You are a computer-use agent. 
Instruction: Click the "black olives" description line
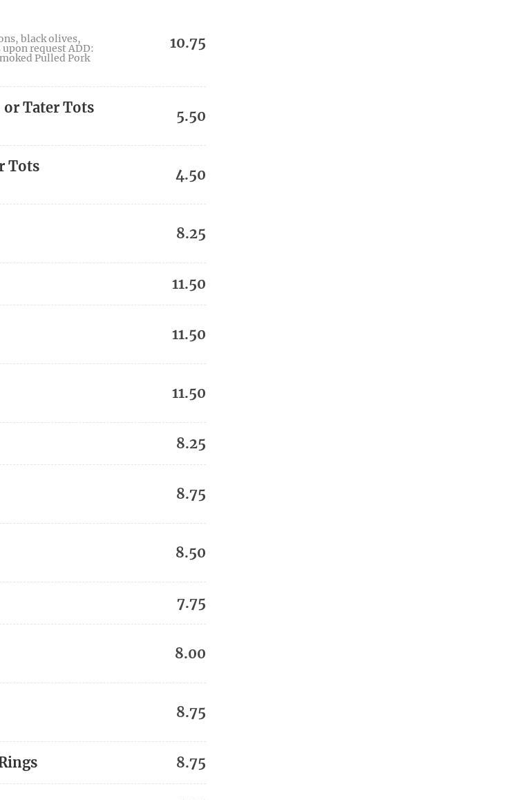pyautogui.click(x=50, y=39)
